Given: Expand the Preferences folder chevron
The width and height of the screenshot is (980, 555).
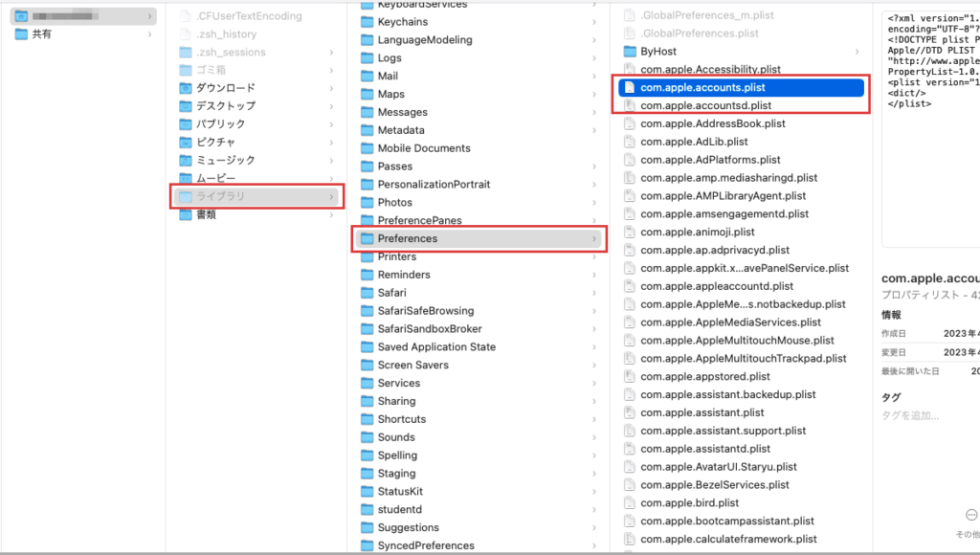Looking at the screenshot, I should (x=593, y=239).
